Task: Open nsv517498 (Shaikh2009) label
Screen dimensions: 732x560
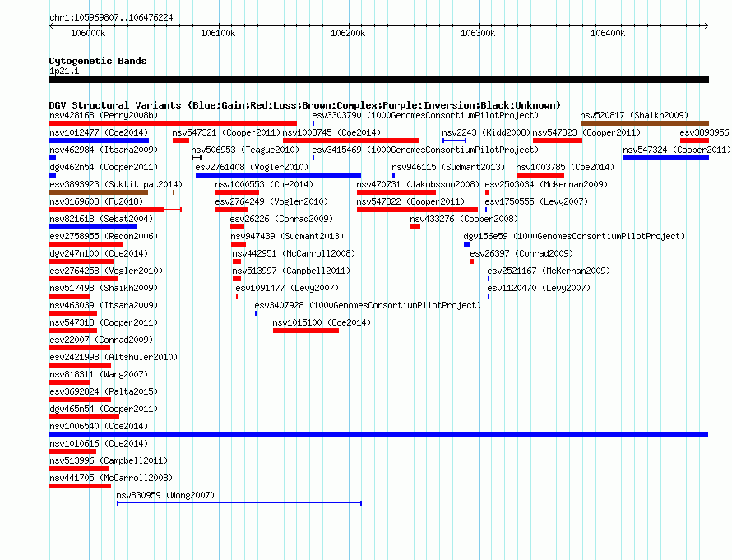Action: [x=104, y=288]
